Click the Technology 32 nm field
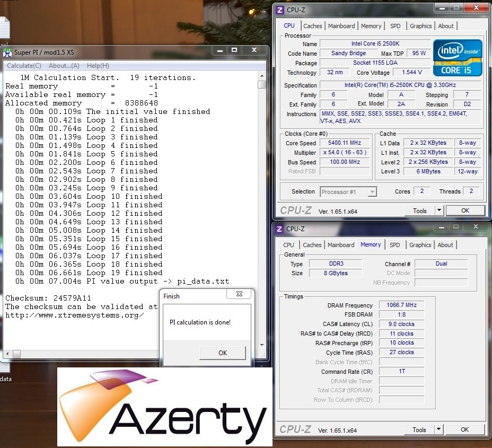Image resolution: width=492 pixels, height=448 pixels. click(335, 72)
